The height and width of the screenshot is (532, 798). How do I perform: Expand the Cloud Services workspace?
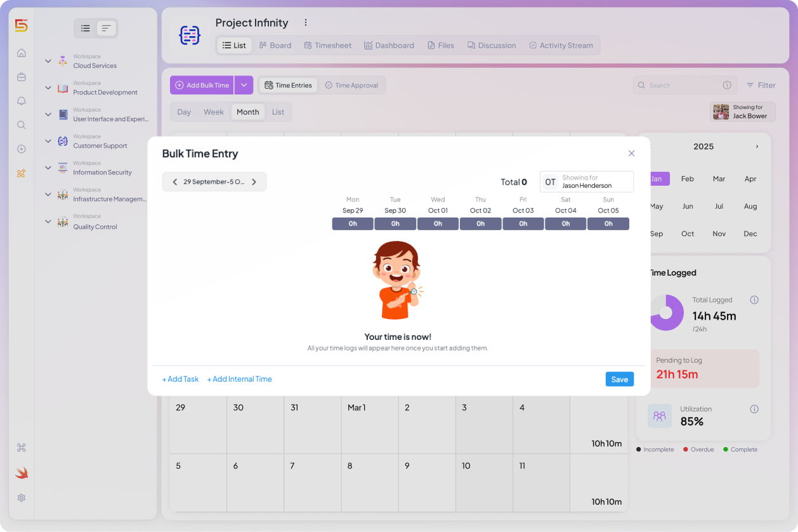48,62
